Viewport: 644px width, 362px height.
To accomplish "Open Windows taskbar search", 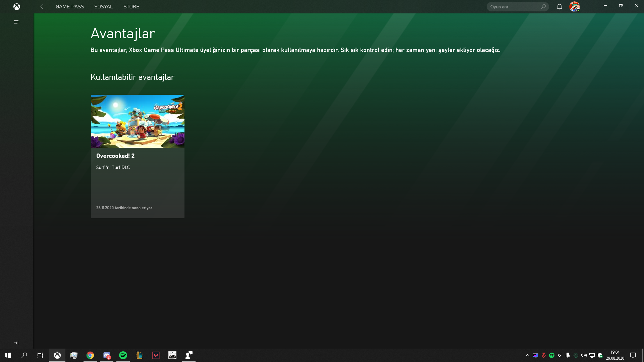I will tap(24, 355).
